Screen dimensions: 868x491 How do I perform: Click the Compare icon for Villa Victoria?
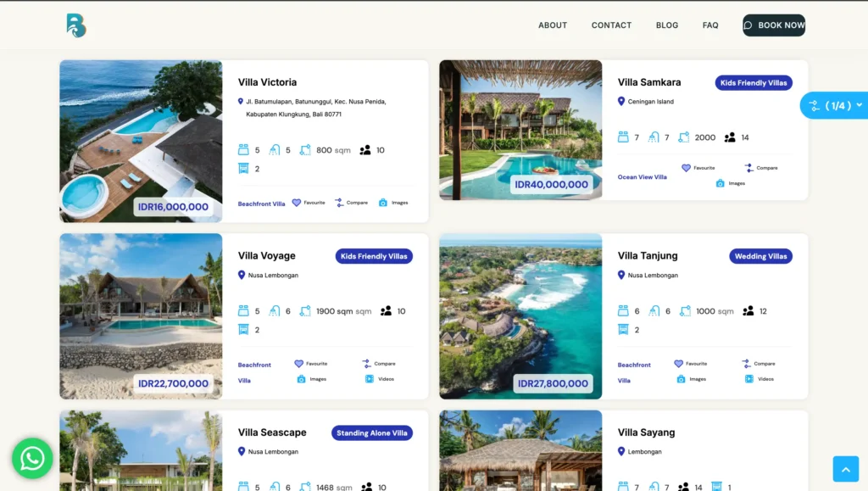point(339,203)
